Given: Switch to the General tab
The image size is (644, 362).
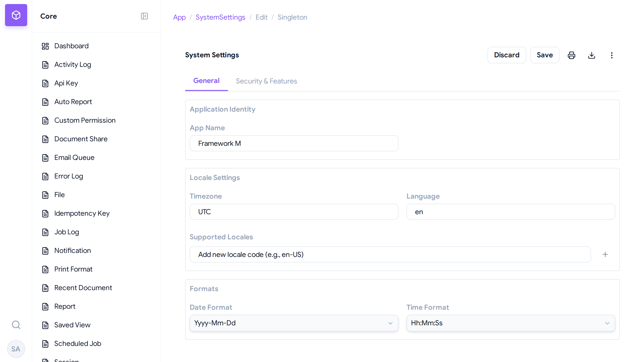Looking at the screenshot, I should [x=206, y=81].
